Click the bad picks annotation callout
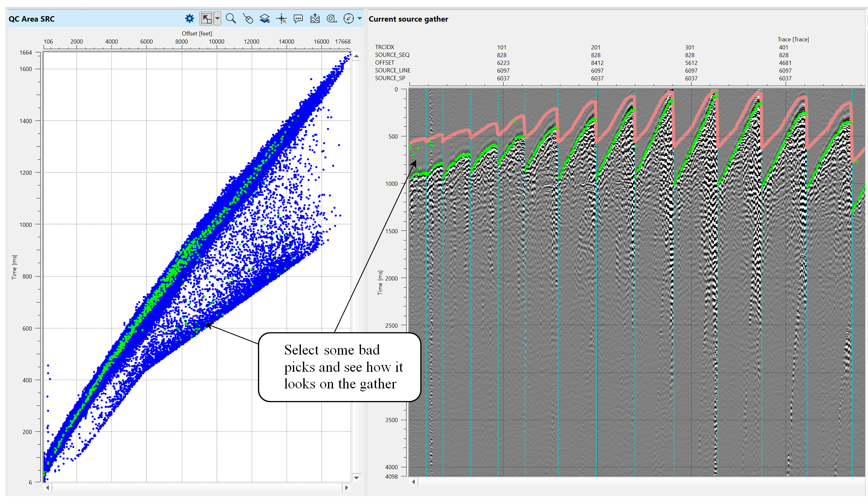The height and width of the screenshot is (504, 868). coord(340,367)
